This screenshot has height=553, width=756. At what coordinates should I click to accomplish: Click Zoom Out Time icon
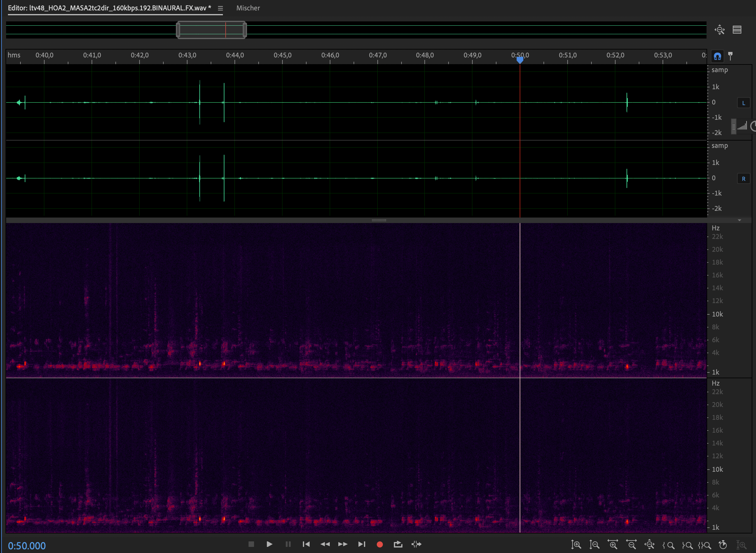click(x=631, y=545)
